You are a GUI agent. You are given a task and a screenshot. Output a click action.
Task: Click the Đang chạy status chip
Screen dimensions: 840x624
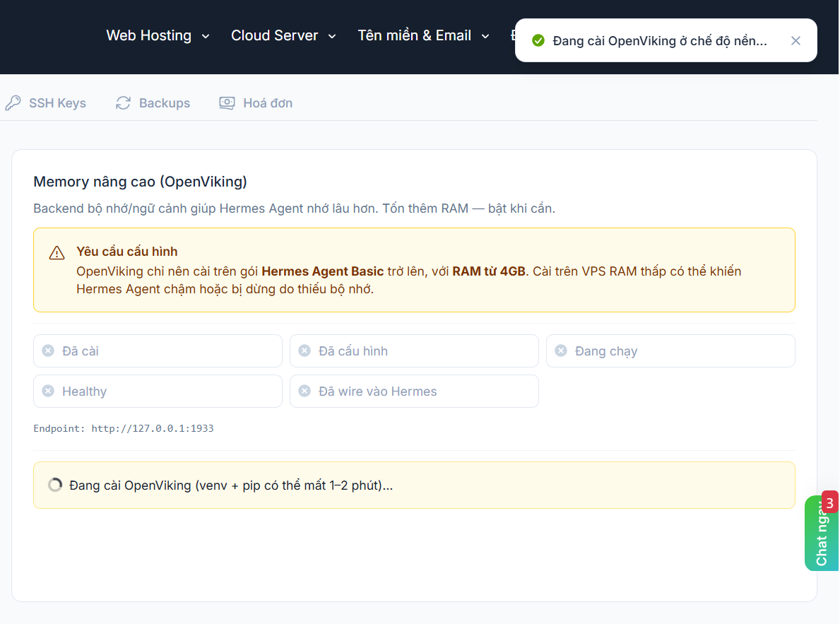click(x=670, y=351)
